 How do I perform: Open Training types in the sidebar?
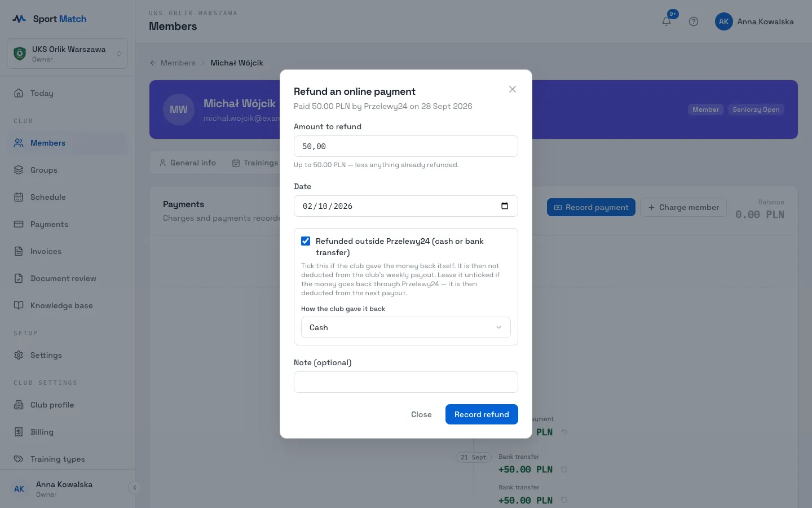68,459
